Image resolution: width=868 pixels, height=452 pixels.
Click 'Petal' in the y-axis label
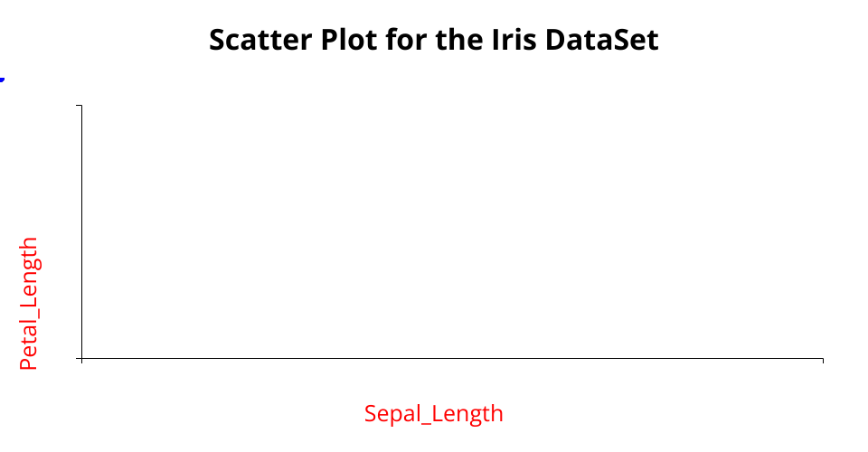[x=29, y=344]
